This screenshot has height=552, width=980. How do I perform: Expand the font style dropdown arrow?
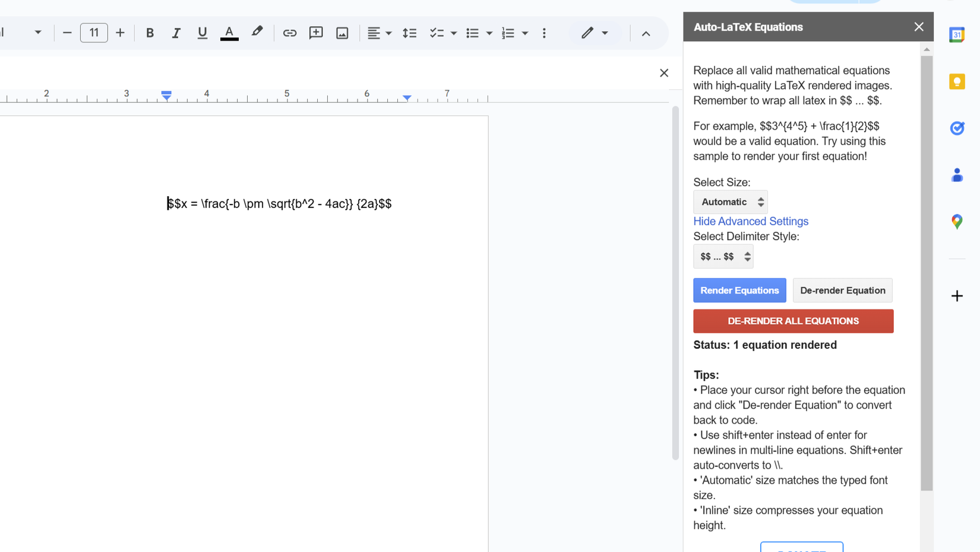(38, 33)
